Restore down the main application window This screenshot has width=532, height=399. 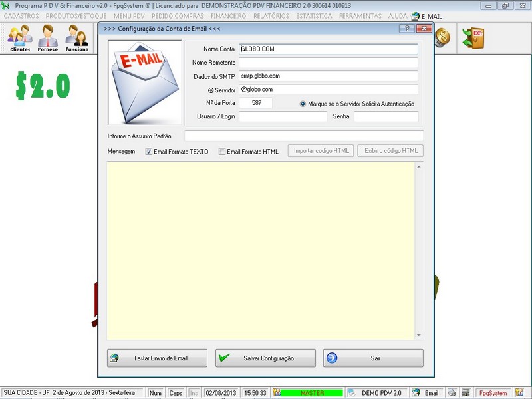[505, 6]
